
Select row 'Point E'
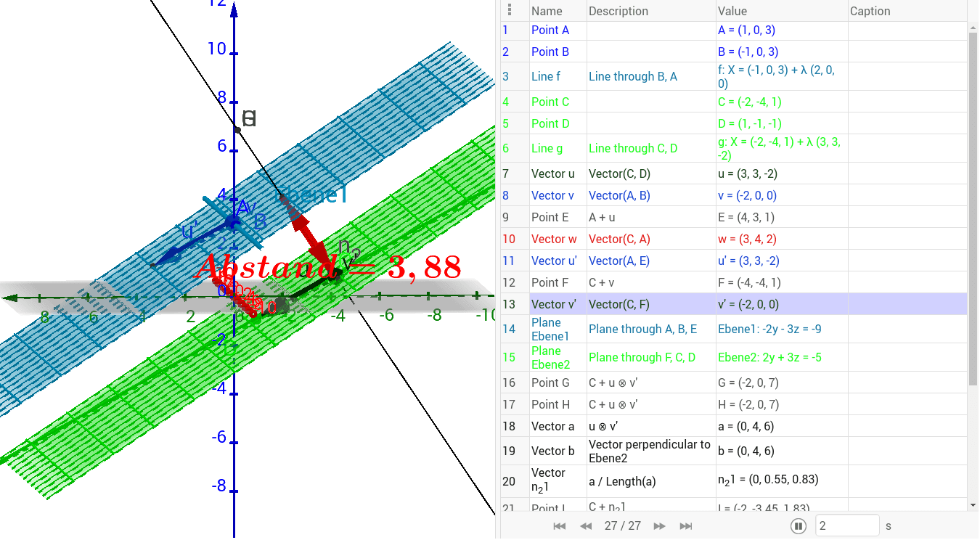733,217
